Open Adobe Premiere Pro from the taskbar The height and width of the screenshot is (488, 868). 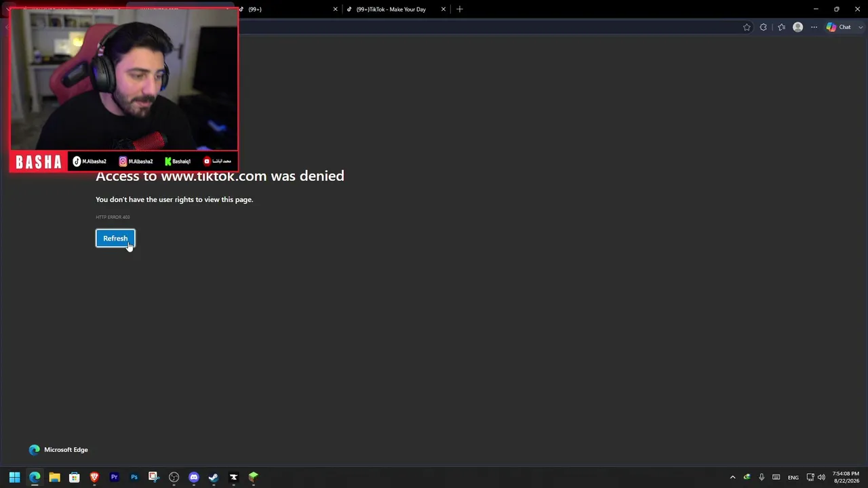[114, 477]
